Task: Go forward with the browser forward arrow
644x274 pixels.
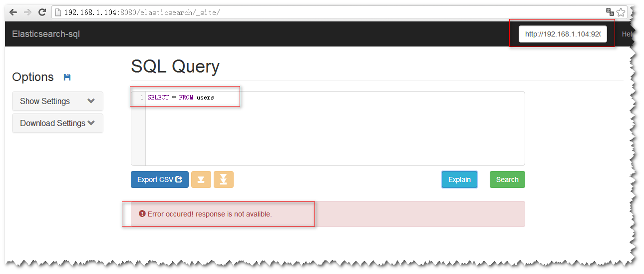Action: (x=27, y=12)
